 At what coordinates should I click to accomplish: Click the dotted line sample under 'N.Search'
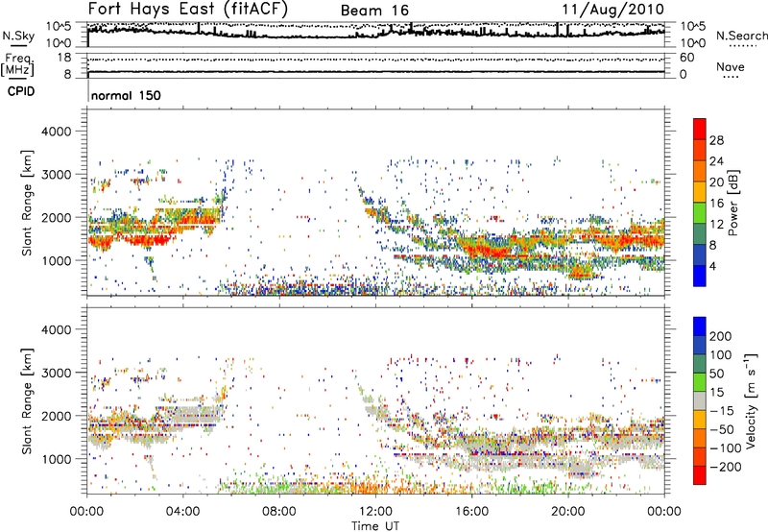[x=742, y=45]
